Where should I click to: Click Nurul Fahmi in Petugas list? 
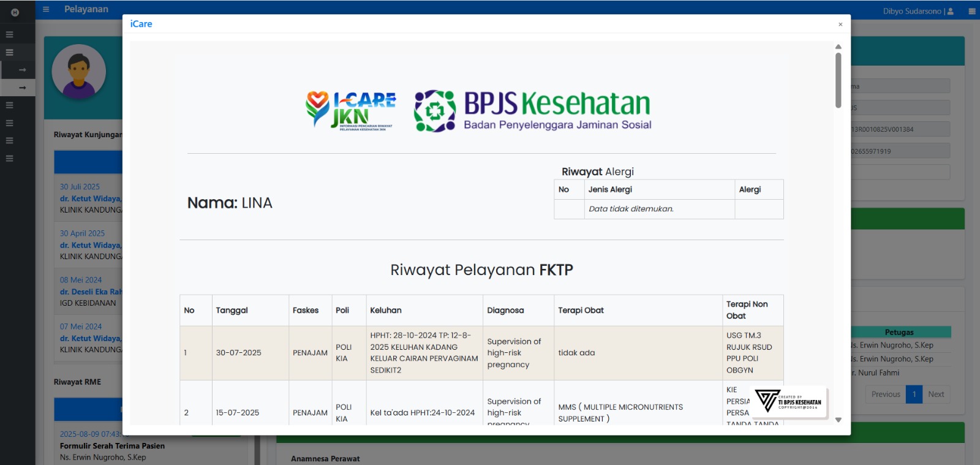point(876,372)
